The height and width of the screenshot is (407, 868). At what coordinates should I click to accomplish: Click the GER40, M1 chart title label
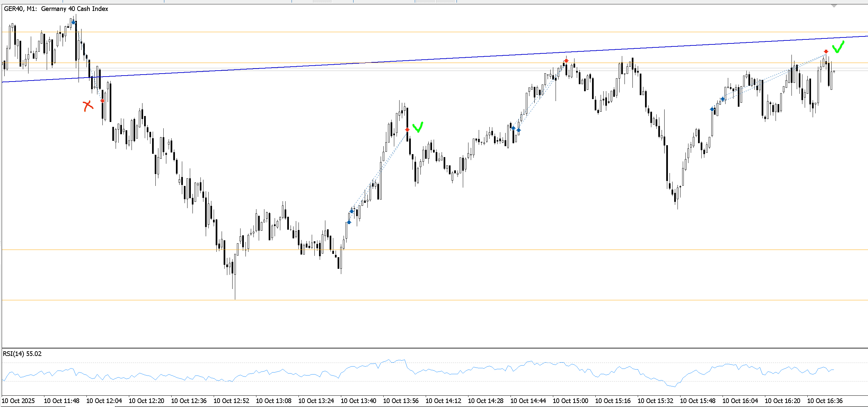click(56, 9)
